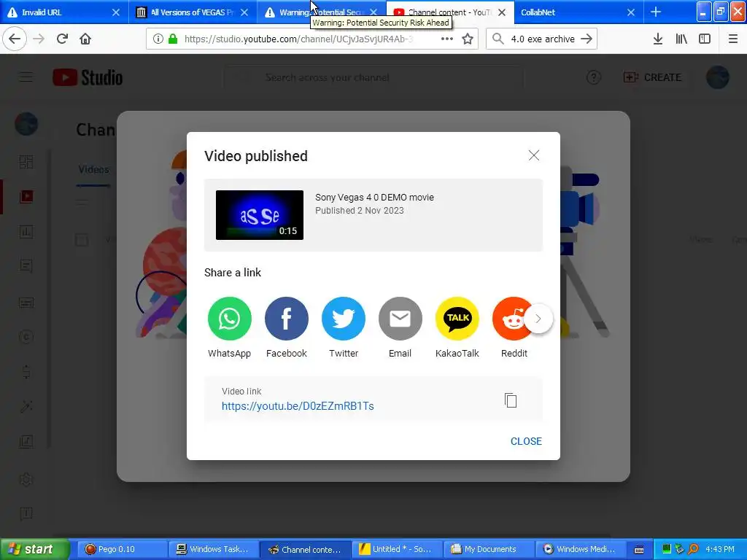Screen dimensions: 747x560
Task: Select the Channel conte... taskbar item
Action: click(x=306, y=549)
